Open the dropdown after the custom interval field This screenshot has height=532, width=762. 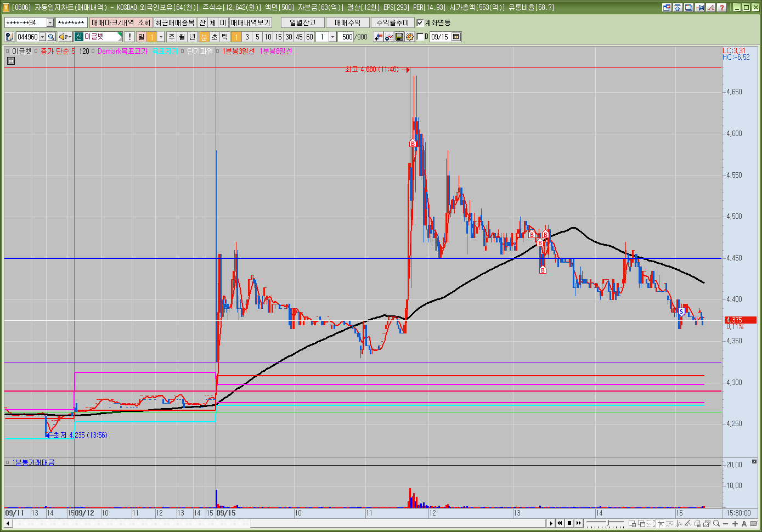click(x=332, y=37)
